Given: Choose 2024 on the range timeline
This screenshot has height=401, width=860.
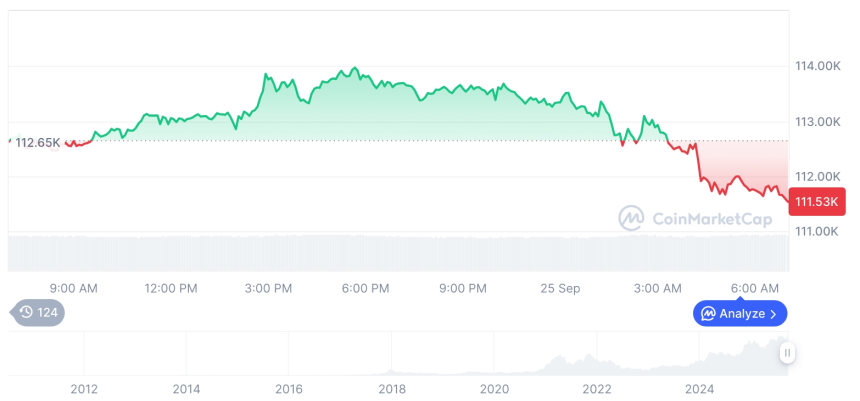Looking at the screenshot, I should [x=699, y=388].
